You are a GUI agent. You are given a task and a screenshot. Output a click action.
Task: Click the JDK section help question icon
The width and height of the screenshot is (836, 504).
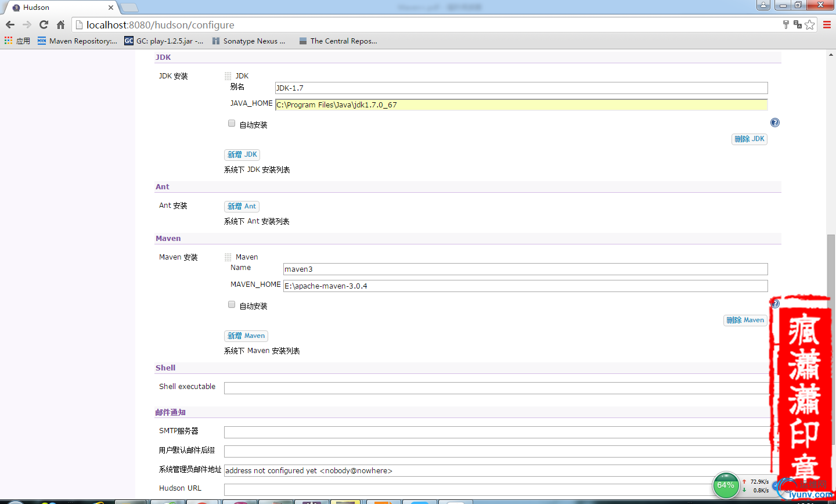click(775, 123)
